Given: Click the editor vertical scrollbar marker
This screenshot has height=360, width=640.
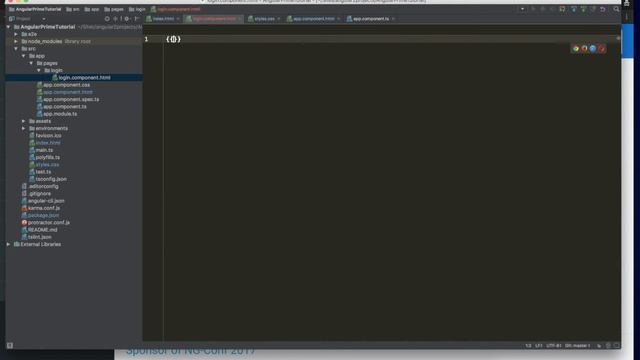Looking at the screenshot, I should click(618, 38).
